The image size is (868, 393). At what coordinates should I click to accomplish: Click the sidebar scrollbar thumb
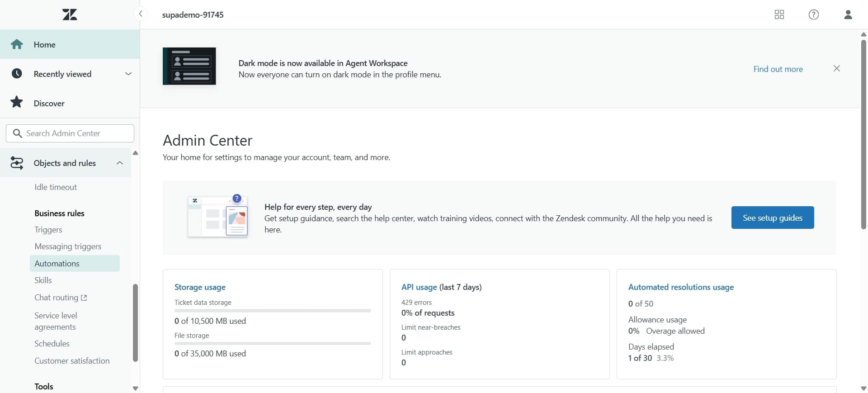point(135,322)
